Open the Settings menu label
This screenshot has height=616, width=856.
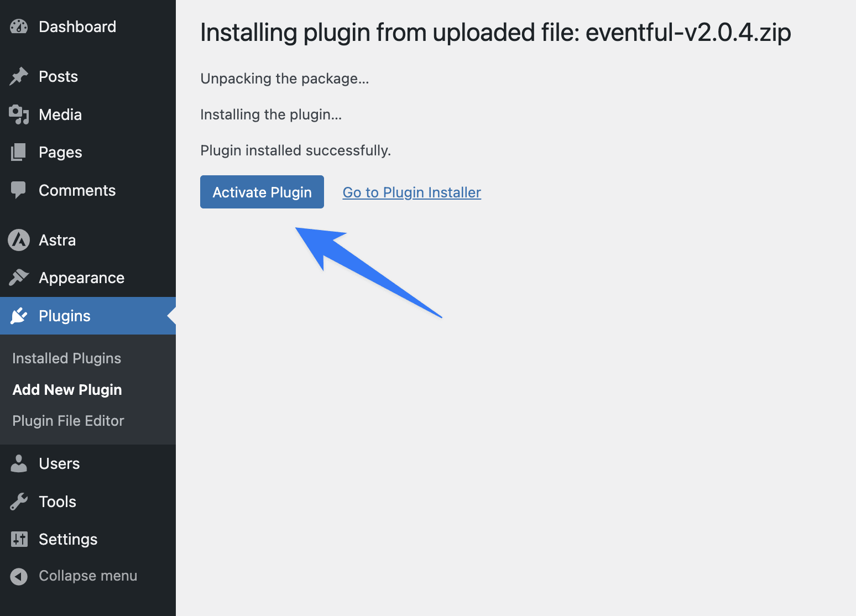[68, 539]
